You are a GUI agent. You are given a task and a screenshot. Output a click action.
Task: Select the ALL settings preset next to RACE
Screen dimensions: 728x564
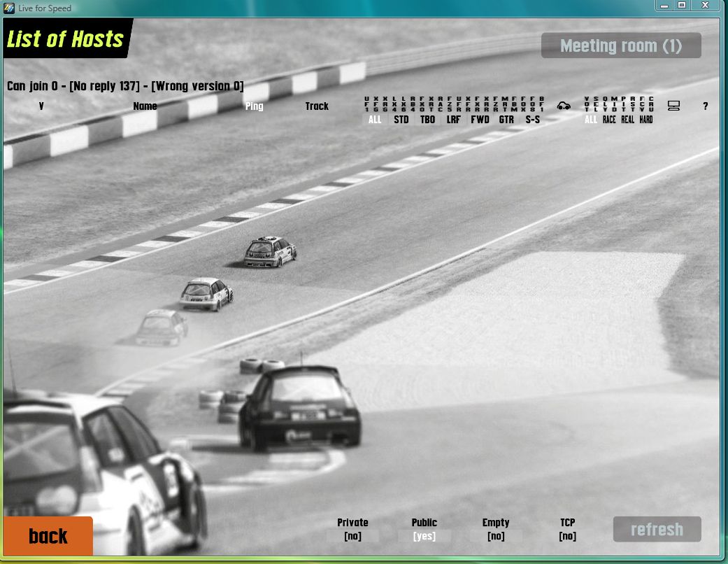[x=590, y=120]
